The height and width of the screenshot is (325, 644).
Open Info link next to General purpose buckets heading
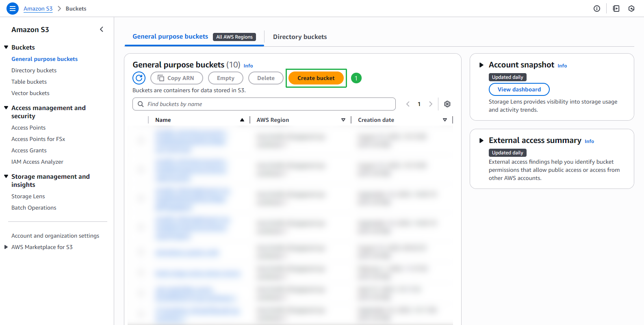tap(248, 66)
